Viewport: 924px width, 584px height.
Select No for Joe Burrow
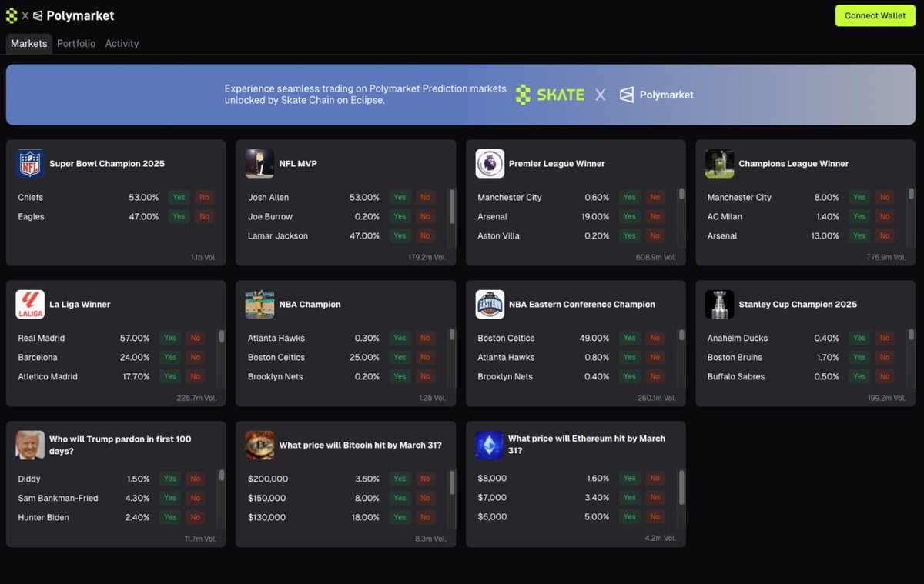pos(425,216)
